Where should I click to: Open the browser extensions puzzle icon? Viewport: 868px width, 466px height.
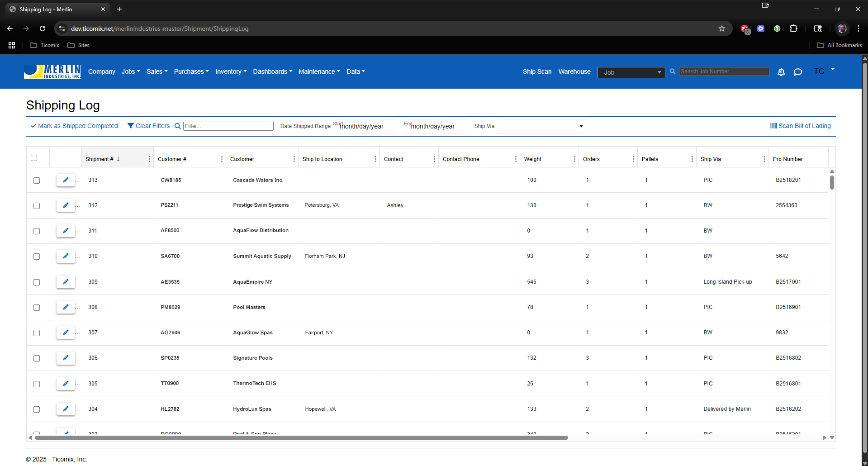(793, 29)
